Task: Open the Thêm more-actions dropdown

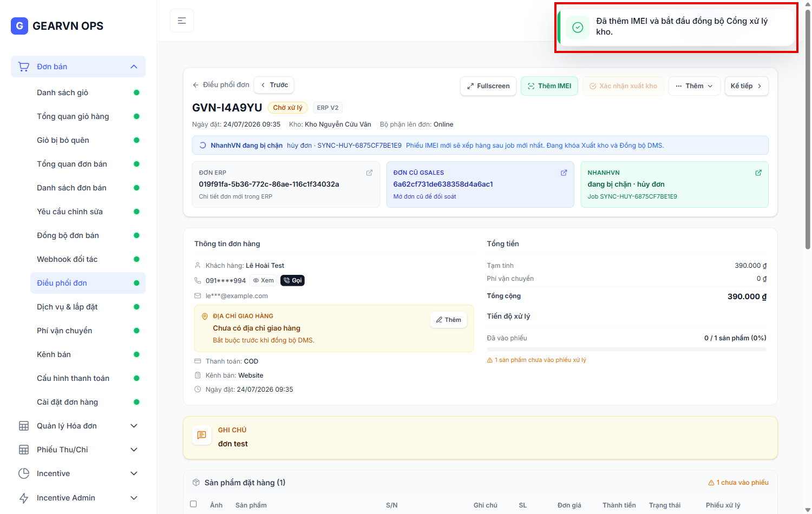Action: (694, 86)
